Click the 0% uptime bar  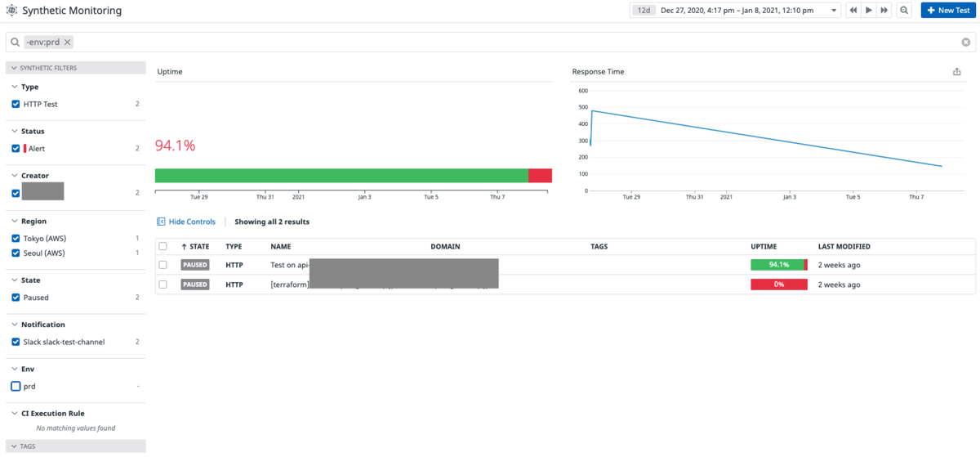[779, 285]
